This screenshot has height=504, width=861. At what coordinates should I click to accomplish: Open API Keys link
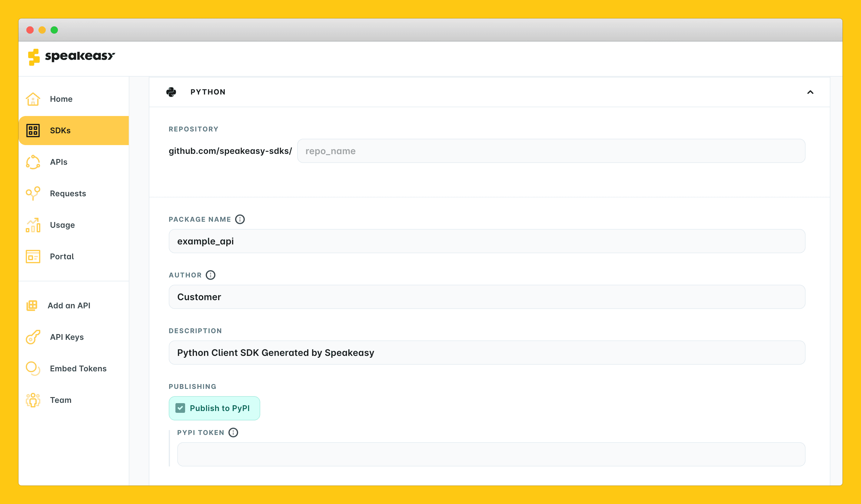click(74, 337)
